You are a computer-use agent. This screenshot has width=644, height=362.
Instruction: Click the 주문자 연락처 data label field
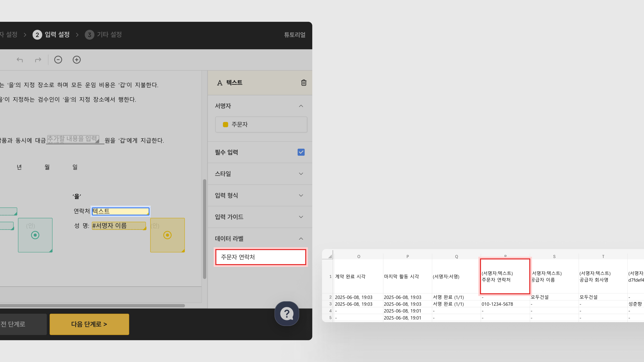[260, 257]
